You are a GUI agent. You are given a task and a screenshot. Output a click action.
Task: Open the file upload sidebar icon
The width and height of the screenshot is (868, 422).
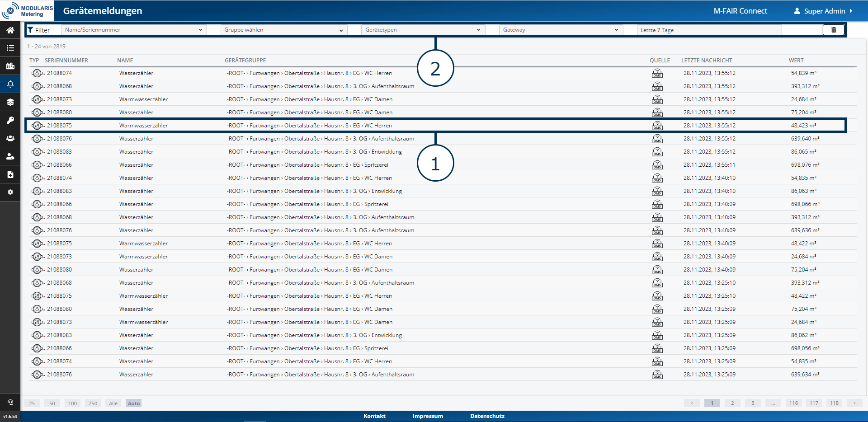pyautogui.click(x=10, y=174)
